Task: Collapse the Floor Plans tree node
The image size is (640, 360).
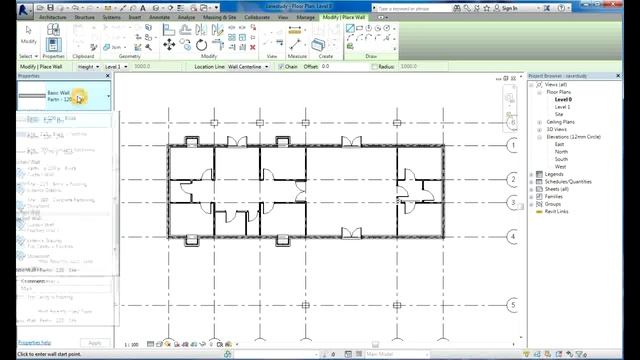Action: point(539,92)
